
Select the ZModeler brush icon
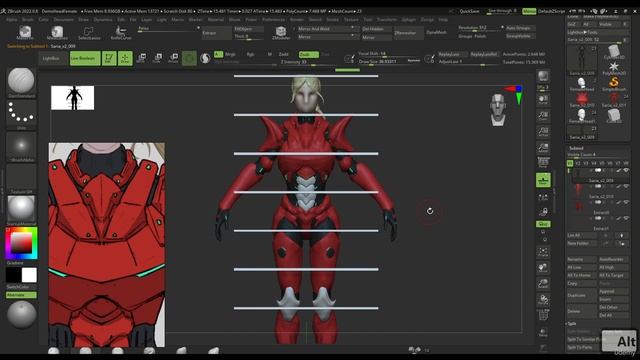(281, 33)
